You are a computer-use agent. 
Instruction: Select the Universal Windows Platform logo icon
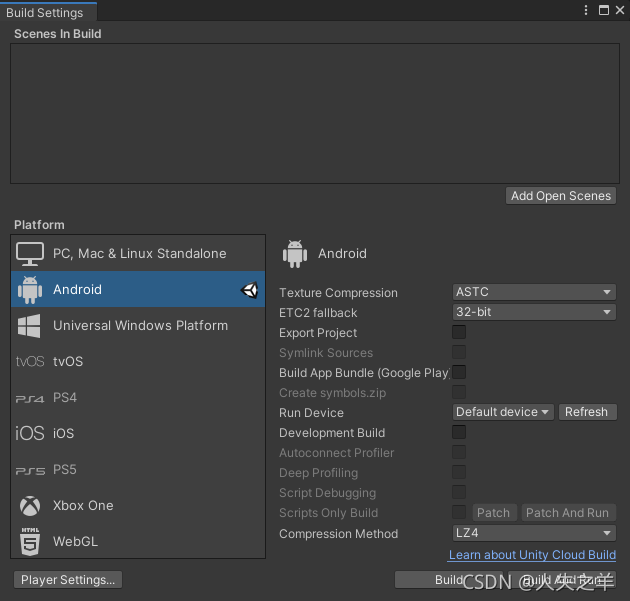(x=29, y=325)
